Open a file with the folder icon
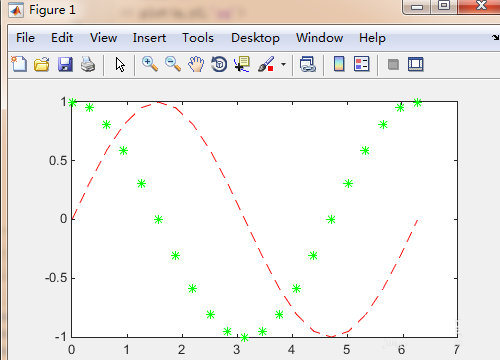 pos(42,64)
